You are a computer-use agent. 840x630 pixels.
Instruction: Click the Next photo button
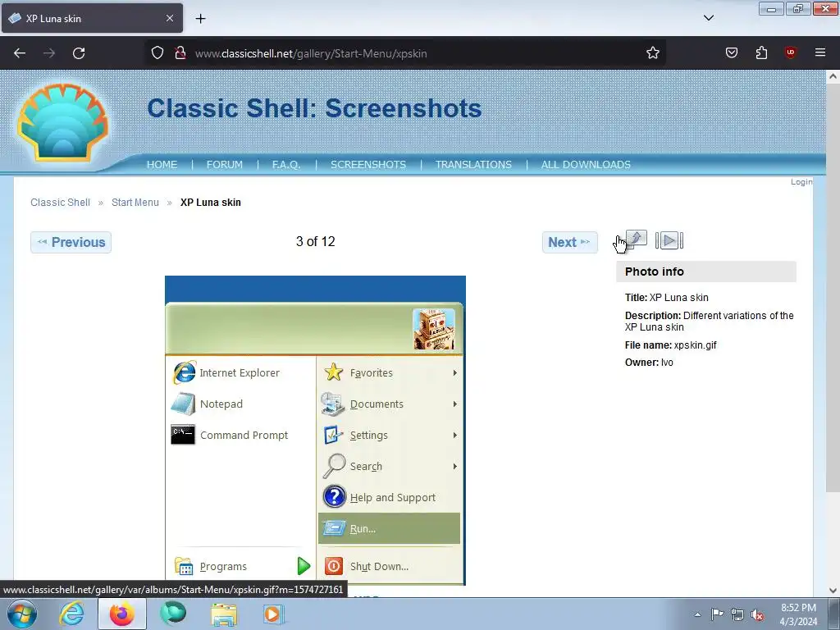point(569,242)
